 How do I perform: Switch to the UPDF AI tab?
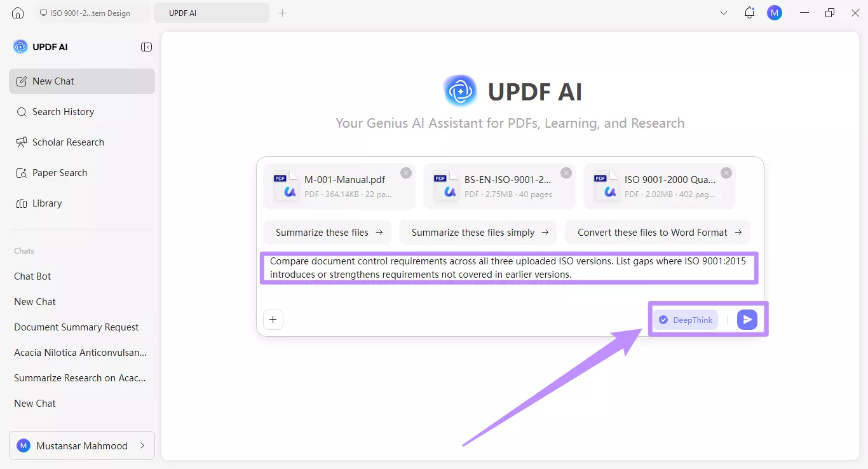[x=212, y=12]
